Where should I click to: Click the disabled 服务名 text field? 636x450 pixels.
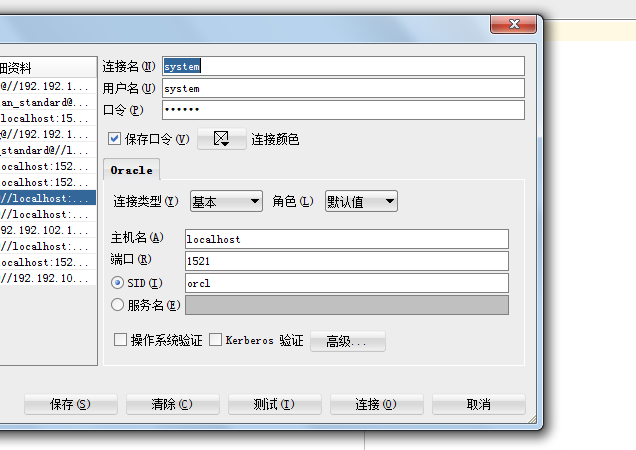[x=347, y=305]
